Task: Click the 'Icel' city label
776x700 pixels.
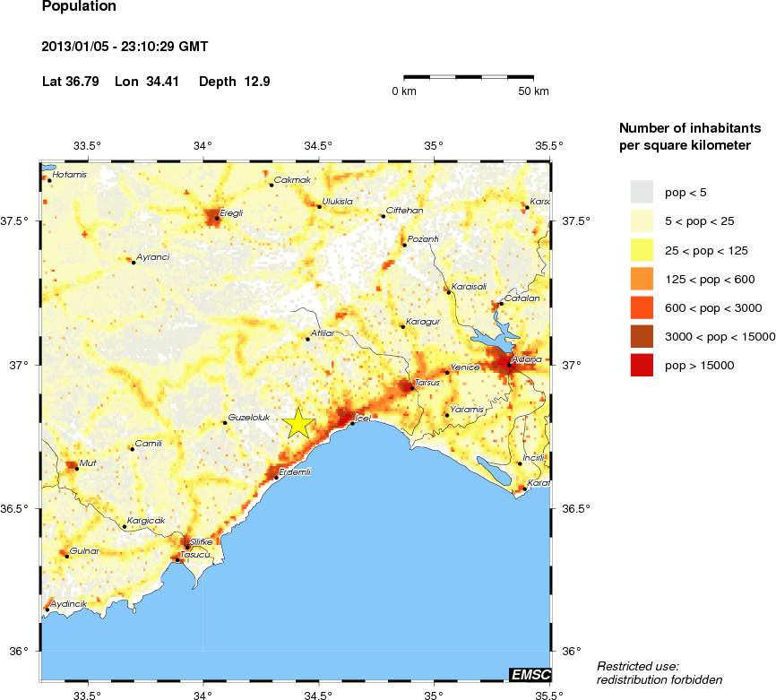Action: click(x=363, y=419)
